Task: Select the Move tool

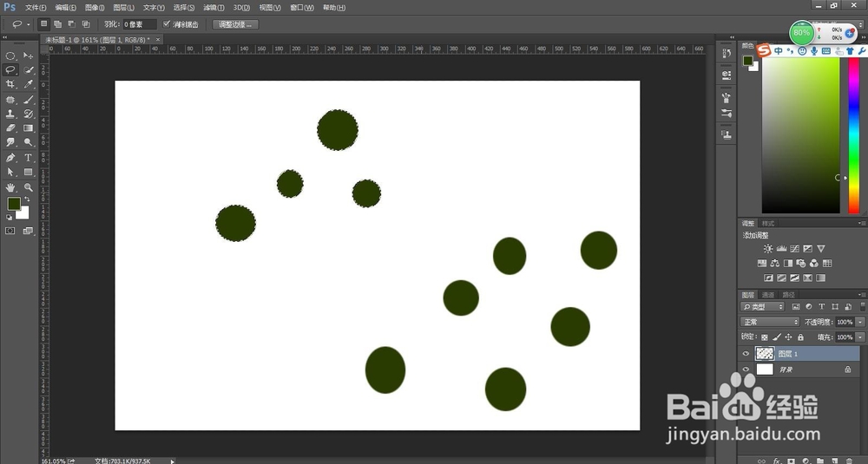Action: [29, 56]
